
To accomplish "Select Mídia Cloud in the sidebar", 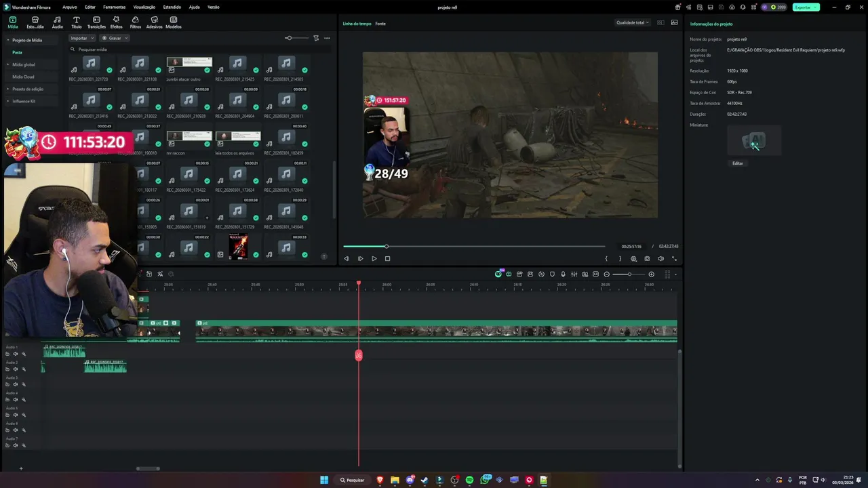I will tap(23, 77).
